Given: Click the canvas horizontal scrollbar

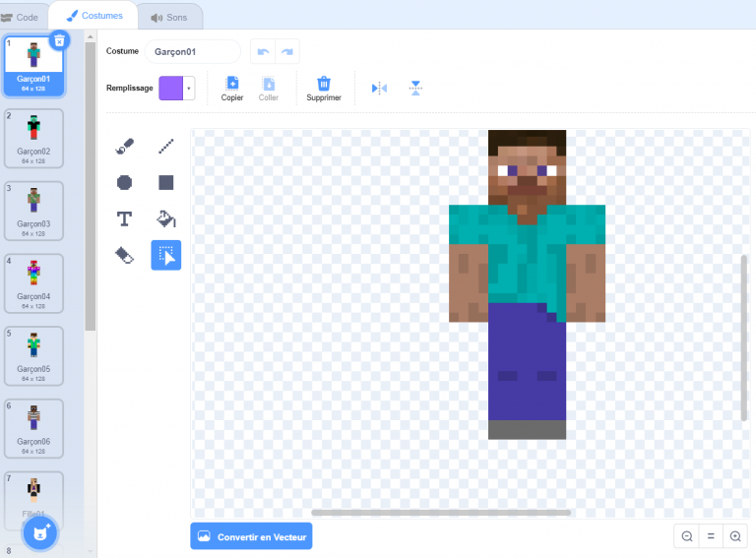Looking at the screenshot, I should 441,513.
